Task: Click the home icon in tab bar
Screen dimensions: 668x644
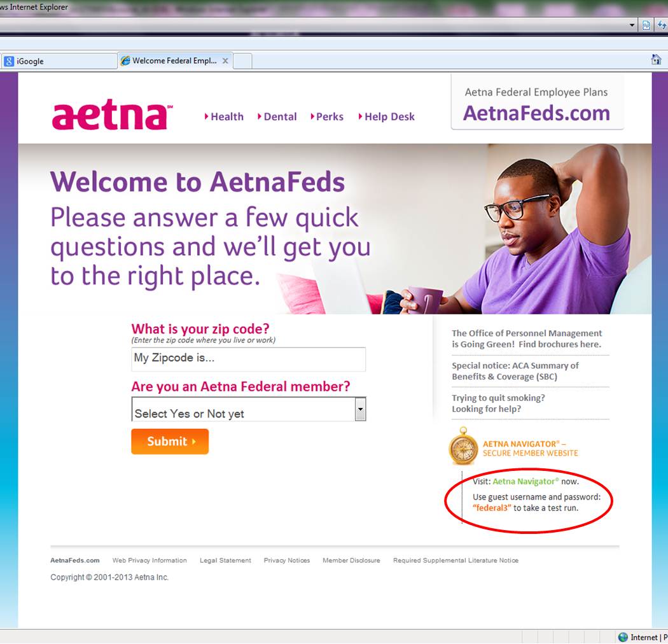Action: pos(656,60)
